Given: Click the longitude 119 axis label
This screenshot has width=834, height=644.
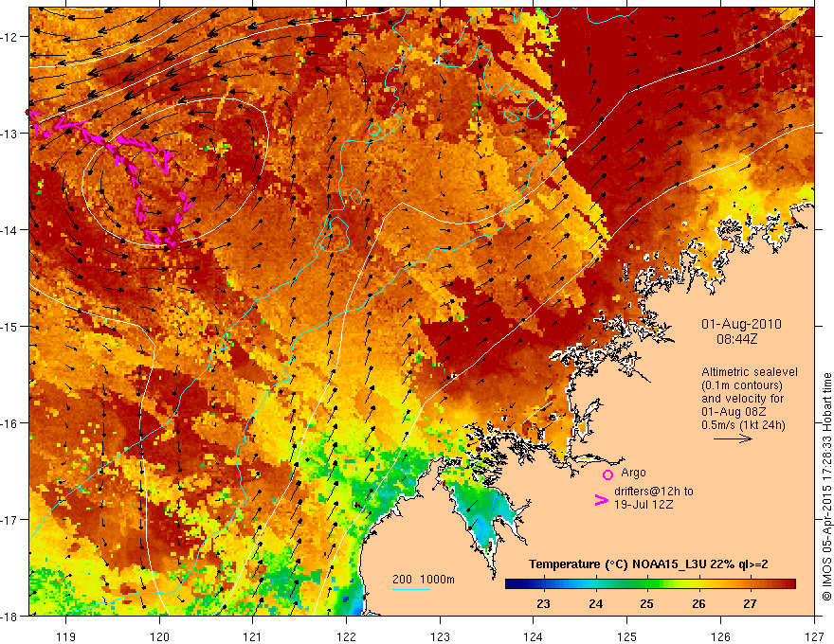Looking at the screenshot, I should tap(66, 636).
